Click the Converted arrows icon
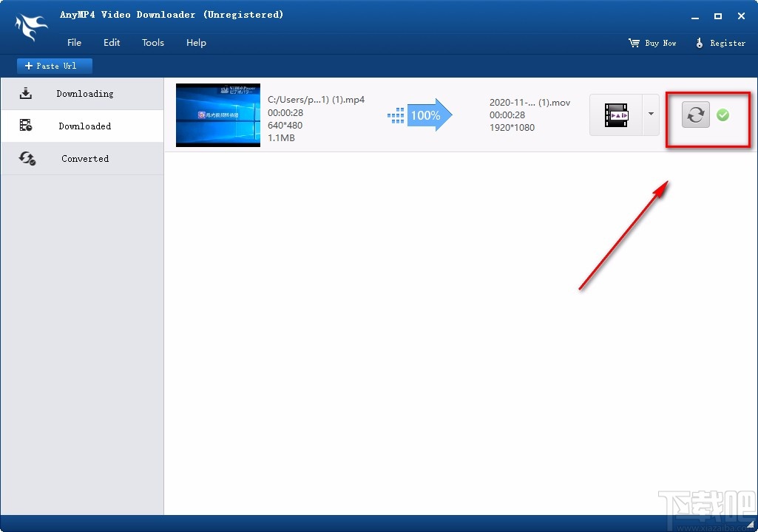 point(27,158)
